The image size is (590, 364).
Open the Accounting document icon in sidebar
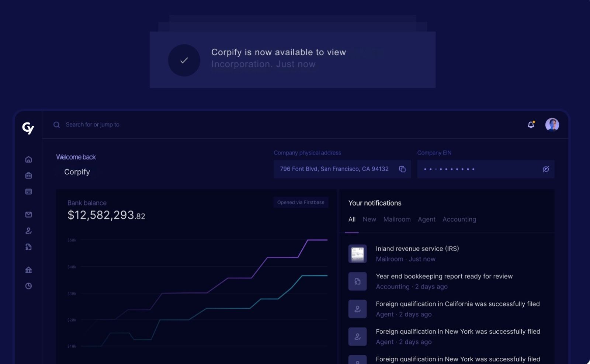(x=28, y=247)
